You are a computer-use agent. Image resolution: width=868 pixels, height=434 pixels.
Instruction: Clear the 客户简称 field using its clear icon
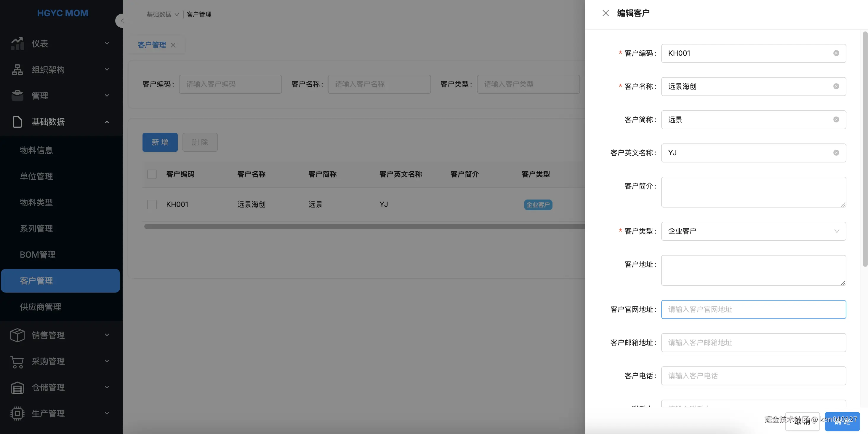[836, 120]
